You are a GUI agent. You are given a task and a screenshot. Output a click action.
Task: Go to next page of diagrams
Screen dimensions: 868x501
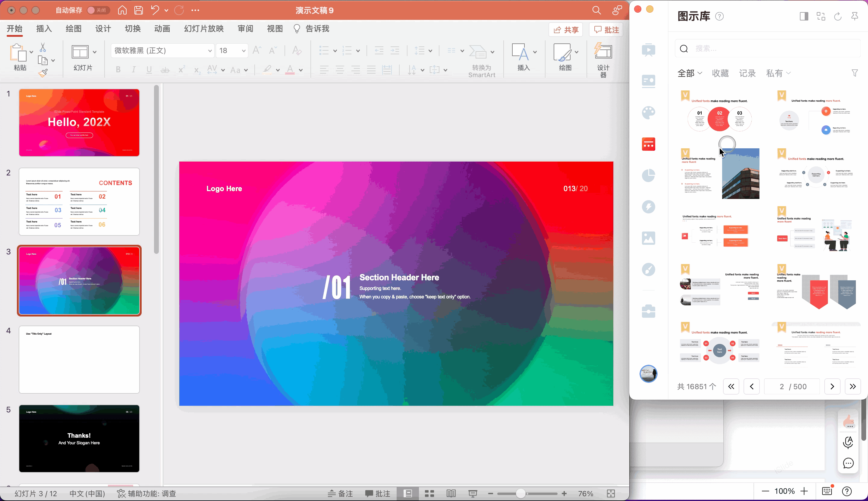click(832, 386)
